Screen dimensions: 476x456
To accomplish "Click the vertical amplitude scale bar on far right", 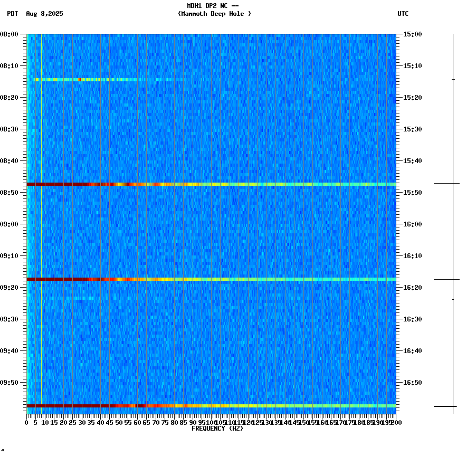I will pos(453,222).
